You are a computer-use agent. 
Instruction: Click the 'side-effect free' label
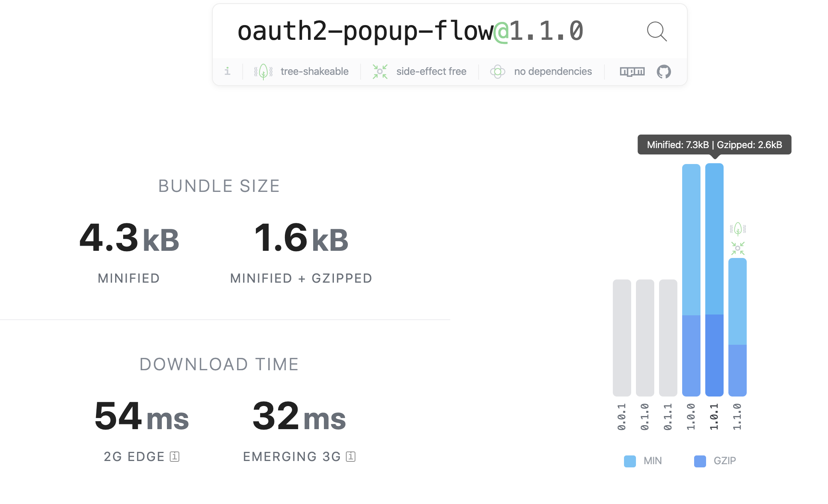click(x=431, y=72)
